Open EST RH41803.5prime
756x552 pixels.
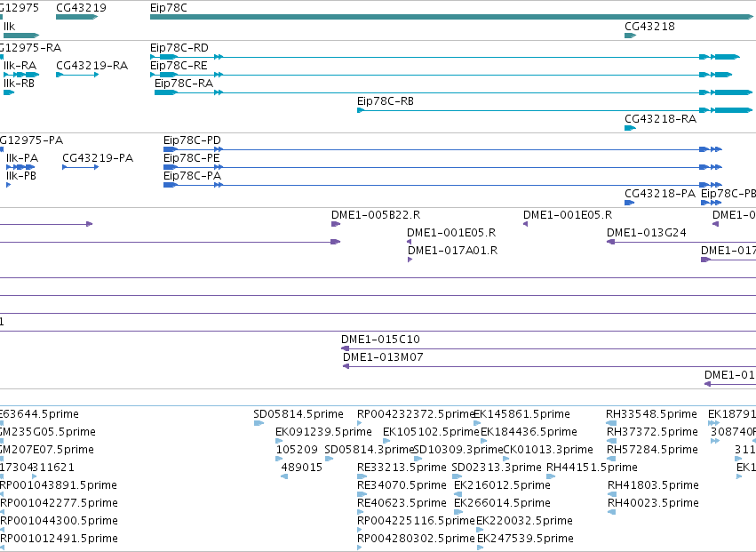[653, 486]
